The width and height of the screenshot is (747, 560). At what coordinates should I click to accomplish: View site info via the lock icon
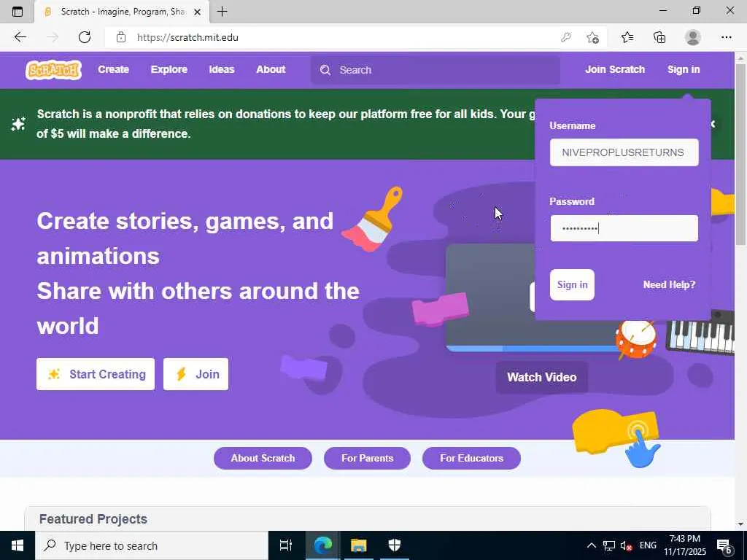point(121,37)
